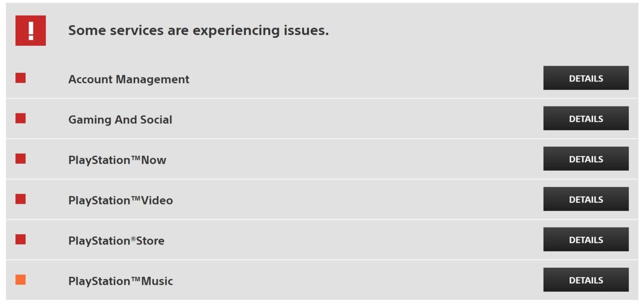
Task: Click the red exclamation alert icon
Action: tap(31, 31)
